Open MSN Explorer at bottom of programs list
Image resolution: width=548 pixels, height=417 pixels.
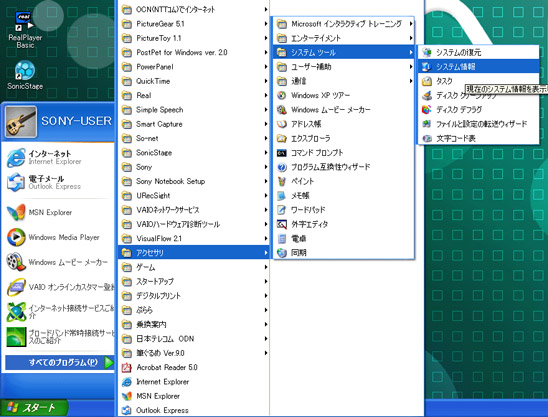193,396
